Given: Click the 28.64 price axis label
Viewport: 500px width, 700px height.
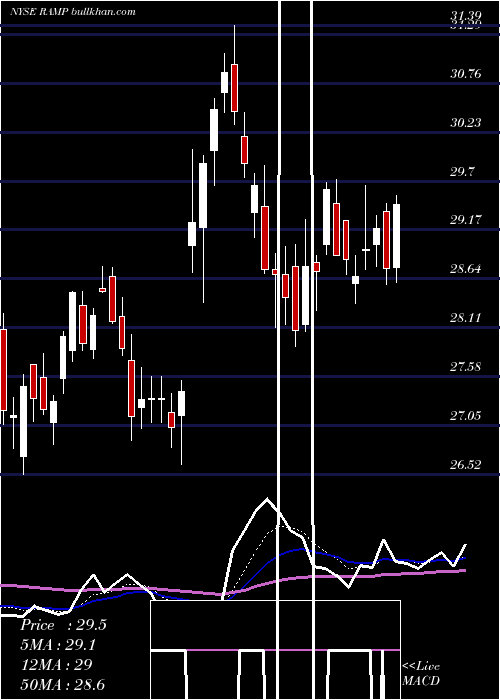Looking at the screenshot, I should coord(466,269).
